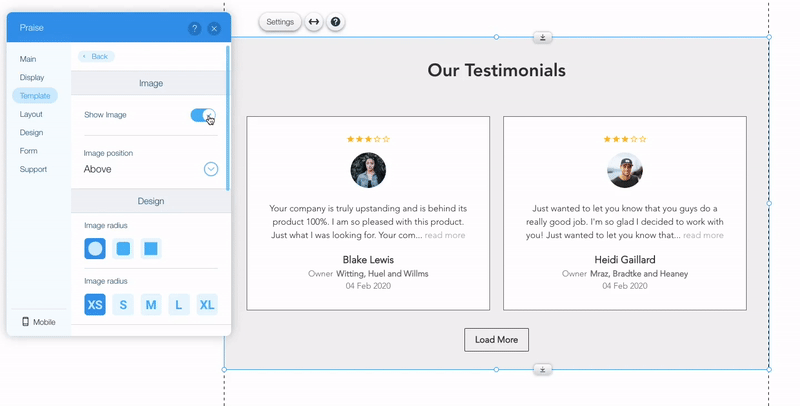Expand read more in Heidi Gaillard testimonial
This screenshot has width=800, height=406.
pos(703,235)
